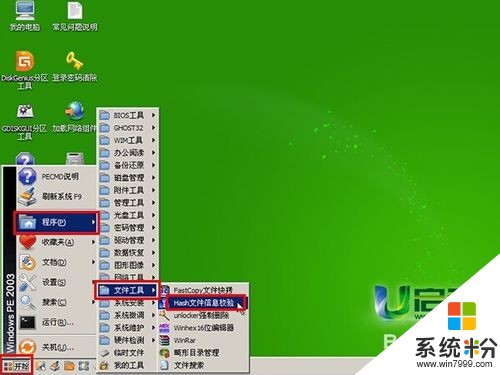Open the 畸形目录管理 tool
Viewport: 500px width, 375px height.
(204, 353)
